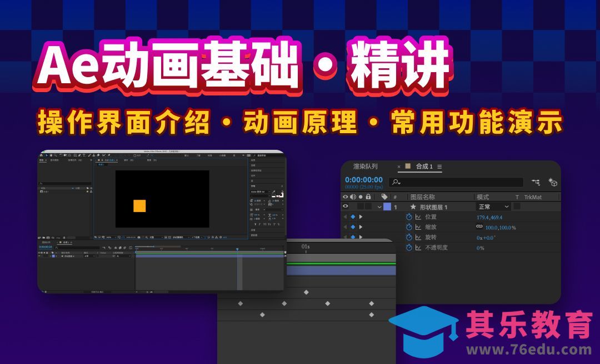600x364 pixels.
Task: Click the graph editor icon beside 旋转
Action: tap(418, 237)
